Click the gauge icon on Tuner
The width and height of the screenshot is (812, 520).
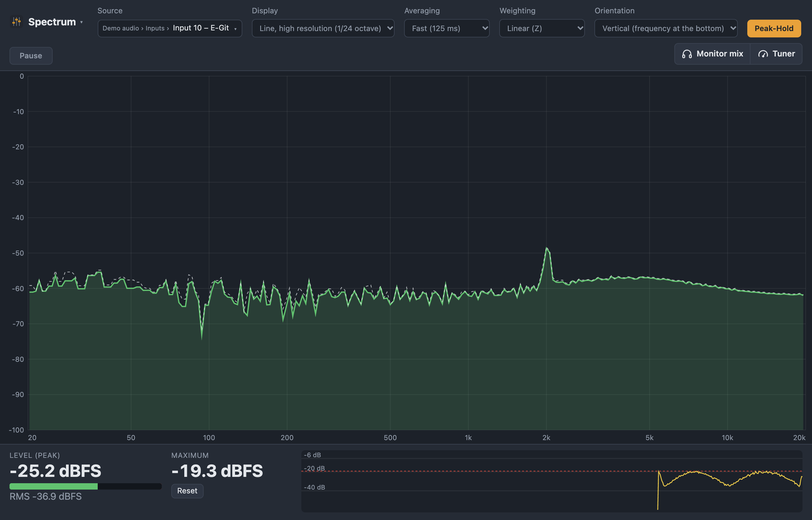(x=763, y=54)
